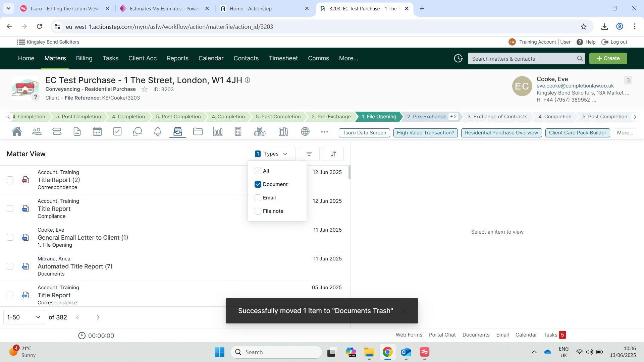The width and height of the screenshot is (644, 362).
Task: Open the Billing menu
Action: click(x=84, y=58)
